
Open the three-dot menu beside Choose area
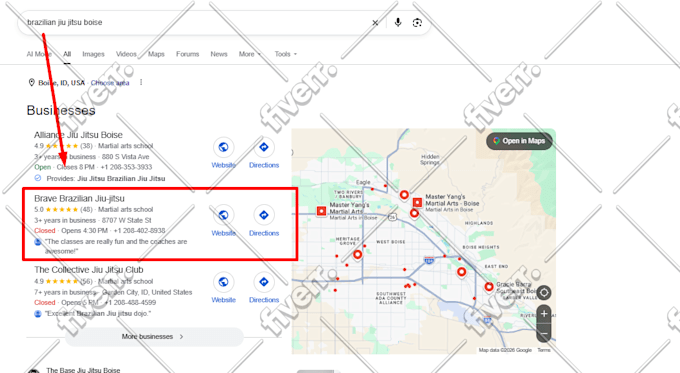coord(141,82)
